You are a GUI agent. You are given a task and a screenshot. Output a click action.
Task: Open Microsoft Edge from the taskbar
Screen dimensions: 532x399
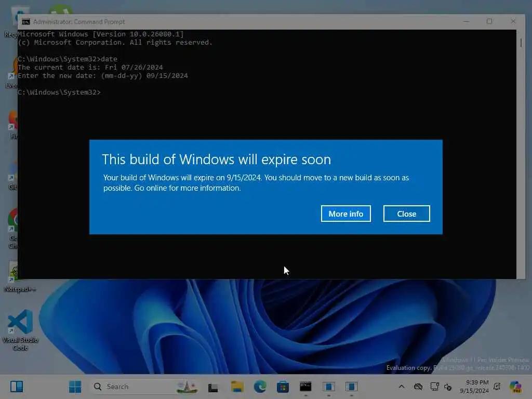pyautogui.click(x=260, y=387)
